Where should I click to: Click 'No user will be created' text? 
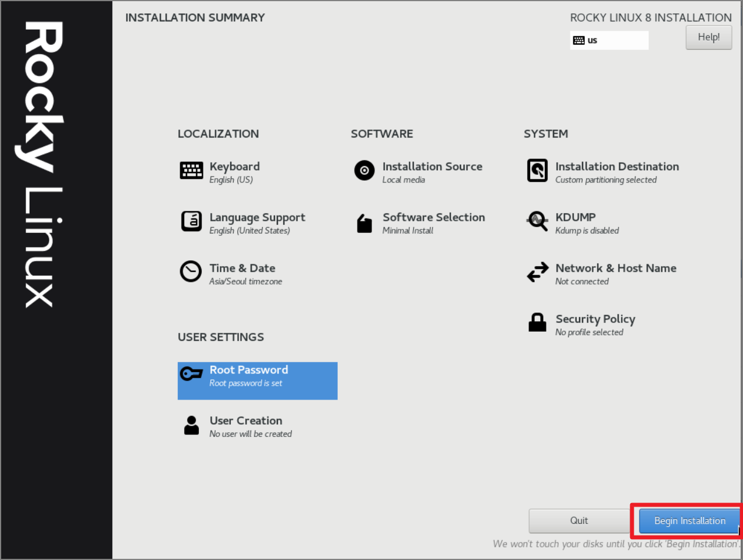click(x=251, y=434)
